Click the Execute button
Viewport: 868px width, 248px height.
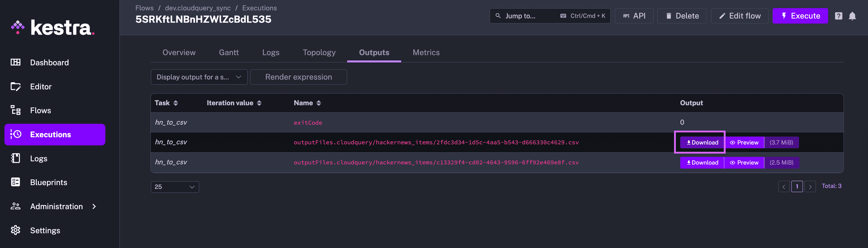pos(800,16)
